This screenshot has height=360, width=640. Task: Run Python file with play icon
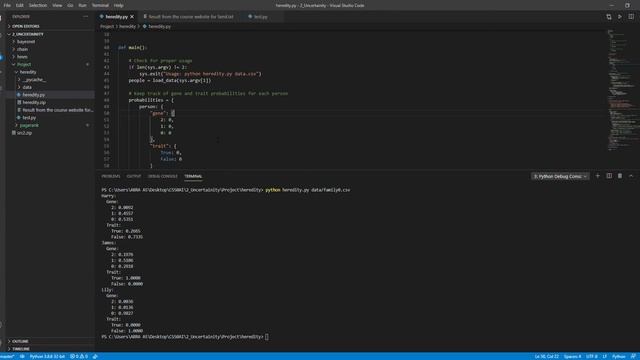tap(620, 17)
